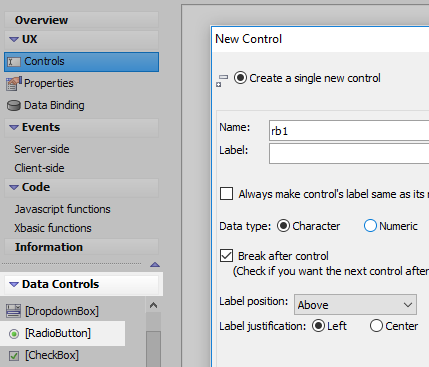Viewport: 429px width, 367px height.
Task: Open the Label position dropdown
Action: (x=355, y=304)
